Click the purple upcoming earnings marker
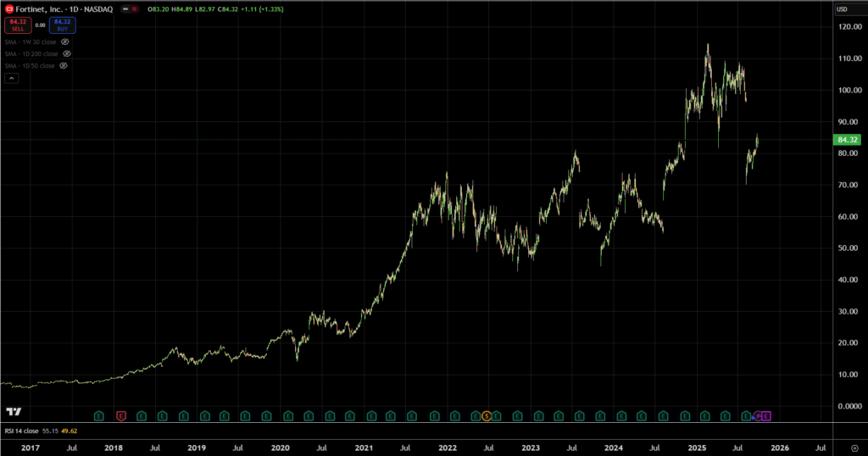Screen dimensions: 868x456 pos(766,415)
